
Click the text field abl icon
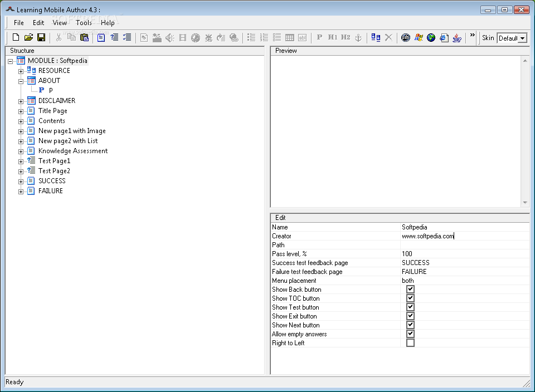(302, 37)
